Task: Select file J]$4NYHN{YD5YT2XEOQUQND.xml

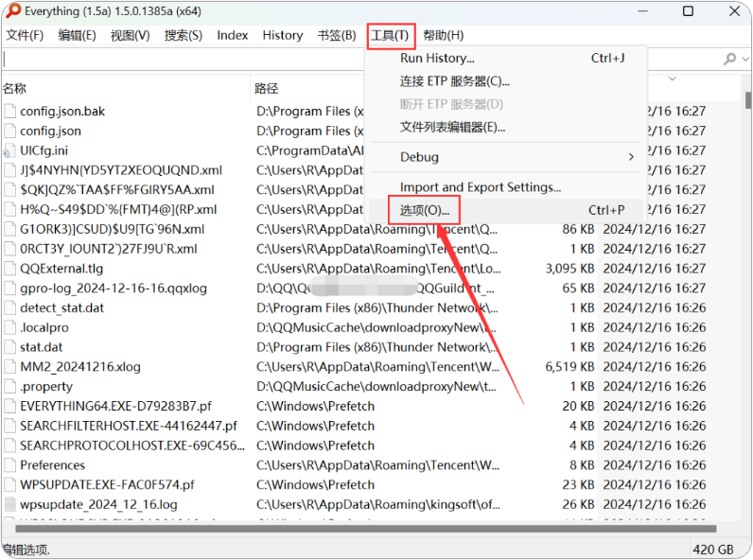Action: (x=121, y=170)
